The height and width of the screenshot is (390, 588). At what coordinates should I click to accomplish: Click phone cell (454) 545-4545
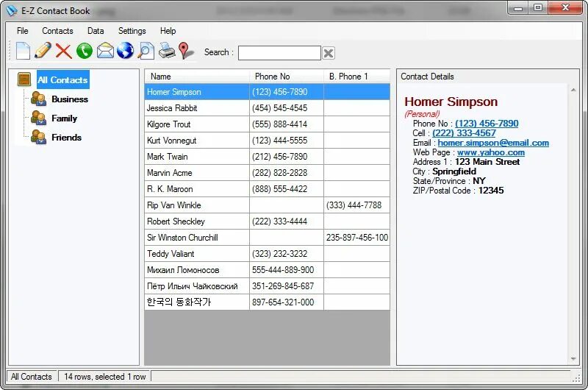(x=287, y=108)
